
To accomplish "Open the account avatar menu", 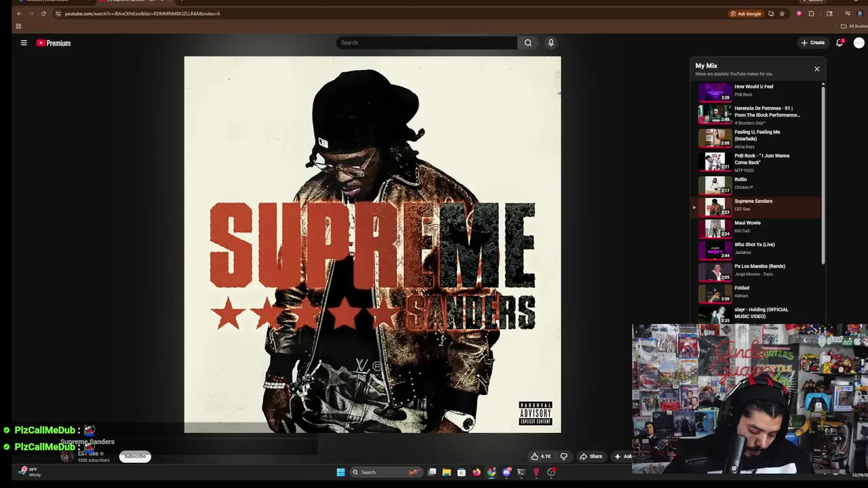I will (x=859, y=43).
